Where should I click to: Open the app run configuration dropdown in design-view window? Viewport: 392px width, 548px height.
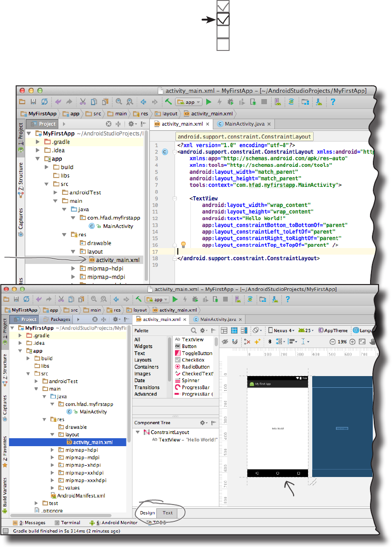tap(157, 299)
